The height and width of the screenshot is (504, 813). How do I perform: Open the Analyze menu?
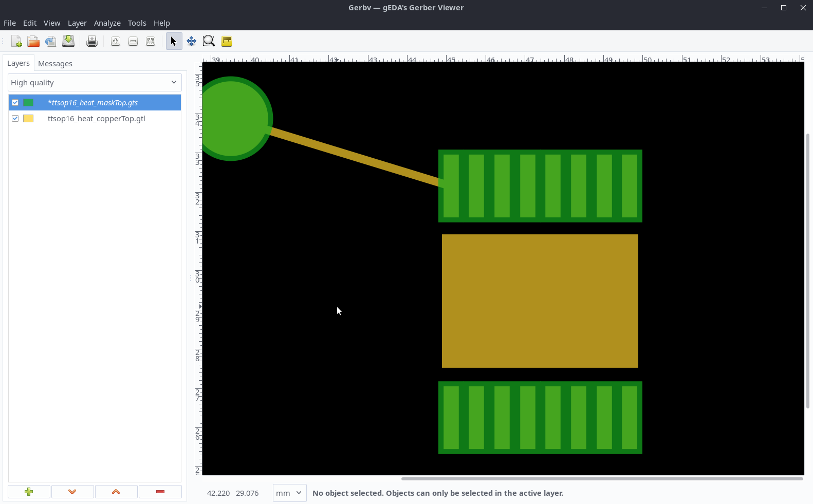tap(107, 23)
